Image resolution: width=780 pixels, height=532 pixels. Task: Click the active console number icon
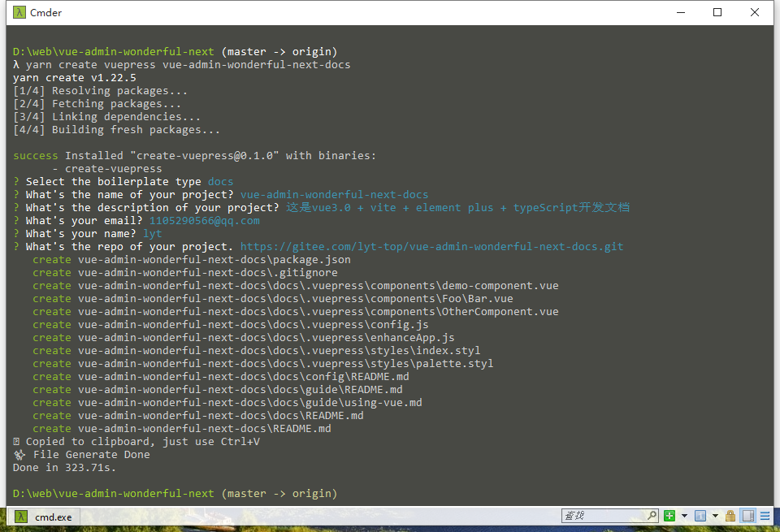click(x=700, y=516)
